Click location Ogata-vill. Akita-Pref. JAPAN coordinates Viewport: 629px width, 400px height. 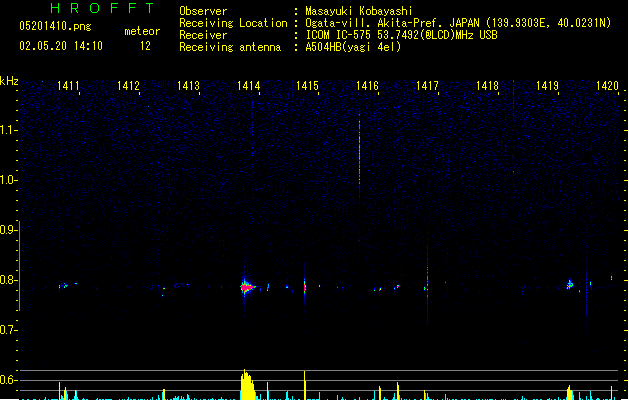point(458,23)
